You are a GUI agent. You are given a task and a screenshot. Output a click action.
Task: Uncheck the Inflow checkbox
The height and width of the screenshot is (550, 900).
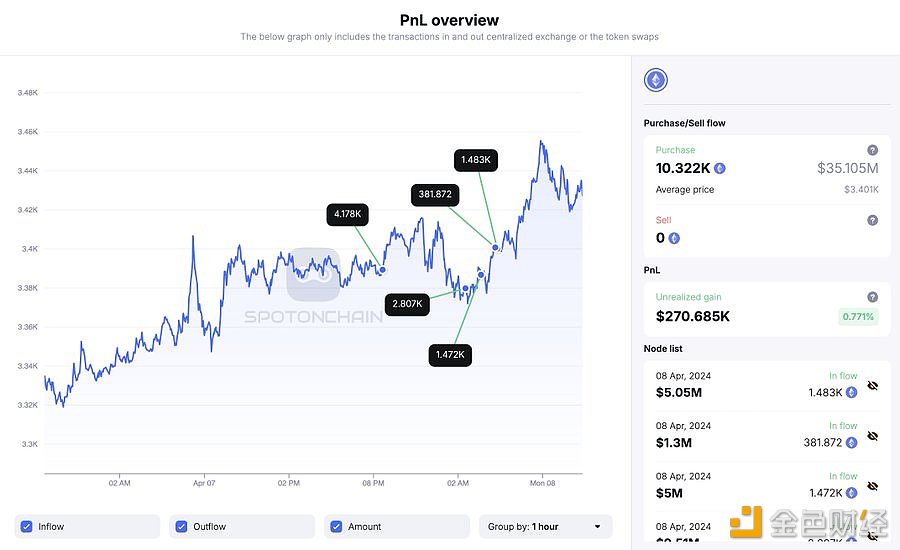[26, 526]
